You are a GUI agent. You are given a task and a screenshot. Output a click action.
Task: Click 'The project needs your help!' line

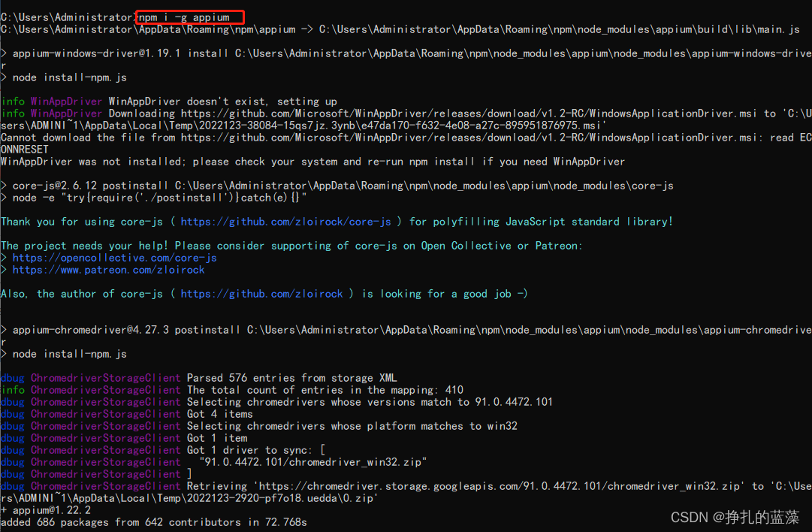click(x=291, y=246)
